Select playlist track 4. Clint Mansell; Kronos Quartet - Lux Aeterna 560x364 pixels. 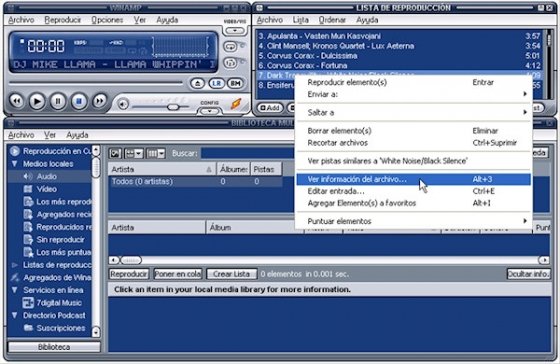[x=399, y=46]
